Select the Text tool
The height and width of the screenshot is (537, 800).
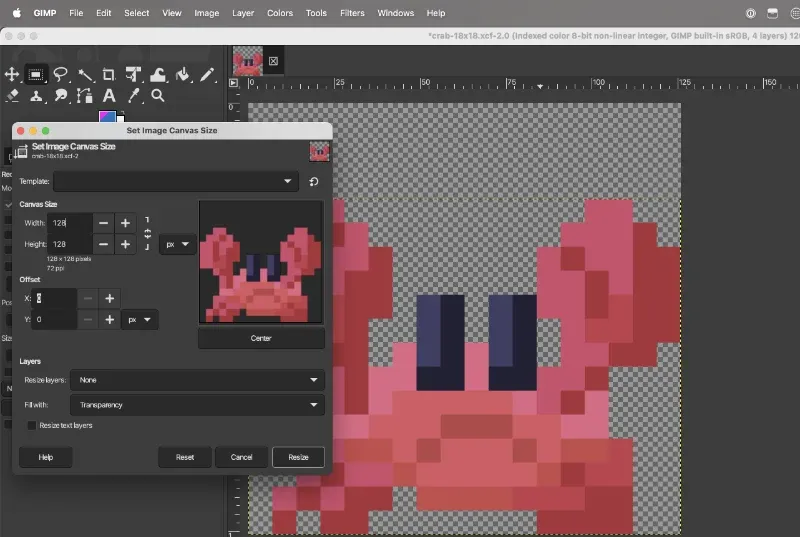(x=109, y=96)
